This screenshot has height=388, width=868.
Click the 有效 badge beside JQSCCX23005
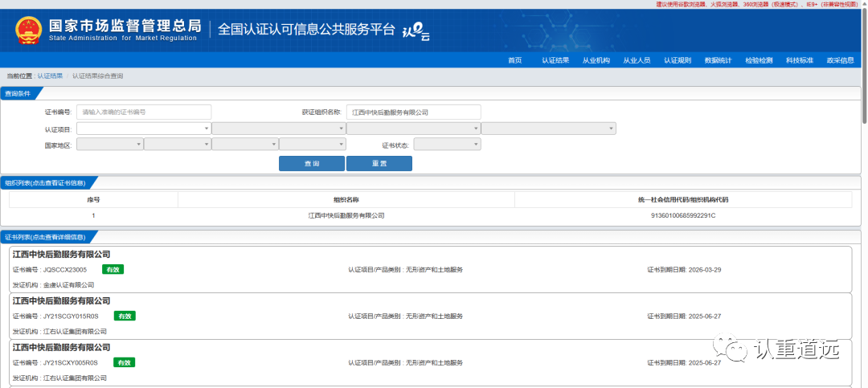(113, 270)
